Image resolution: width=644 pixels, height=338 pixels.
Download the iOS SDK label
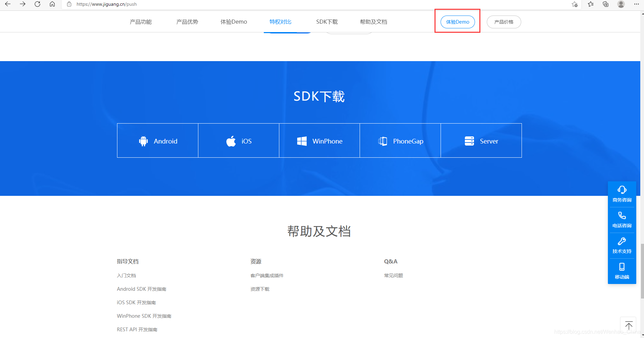[247, 141]
